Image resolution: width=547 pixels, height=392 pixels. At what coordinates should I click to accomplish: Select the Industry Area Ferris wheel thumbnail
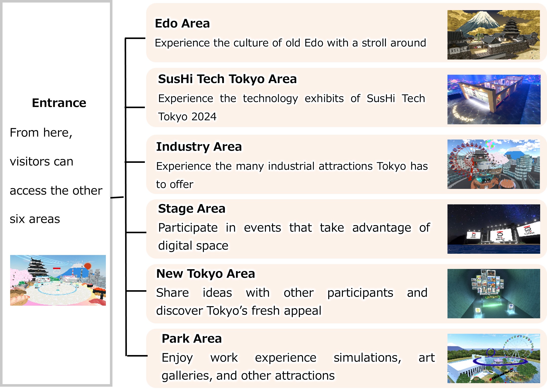[x=493, y=164]
